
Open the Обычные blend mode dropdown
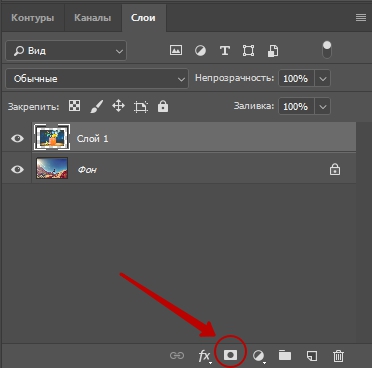pos(97,79)
